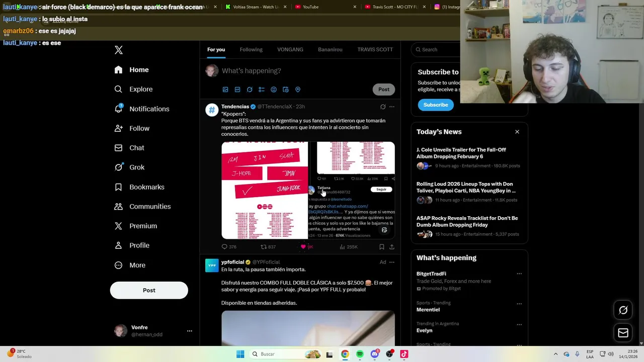644x362 pixels.
Task: Repost the Tendencias post with 837 reposts
Action: tap(268, 247)
